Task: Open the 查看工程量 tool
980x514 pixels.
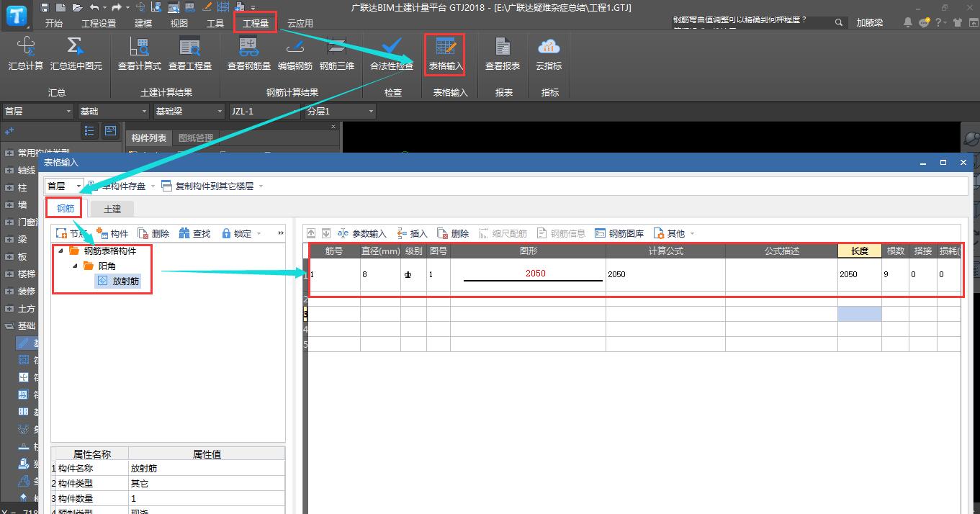Action: (x=190, y=54)
